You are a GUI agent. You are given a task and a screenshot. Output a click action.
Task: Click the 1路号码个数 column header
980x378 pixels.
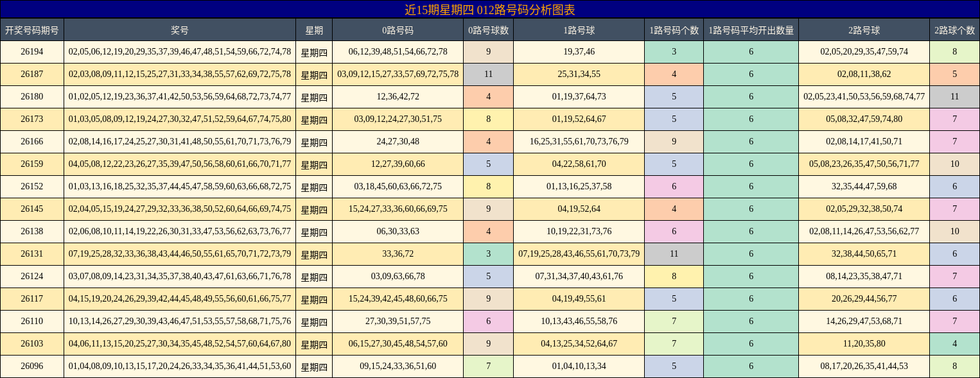[674, 30]
